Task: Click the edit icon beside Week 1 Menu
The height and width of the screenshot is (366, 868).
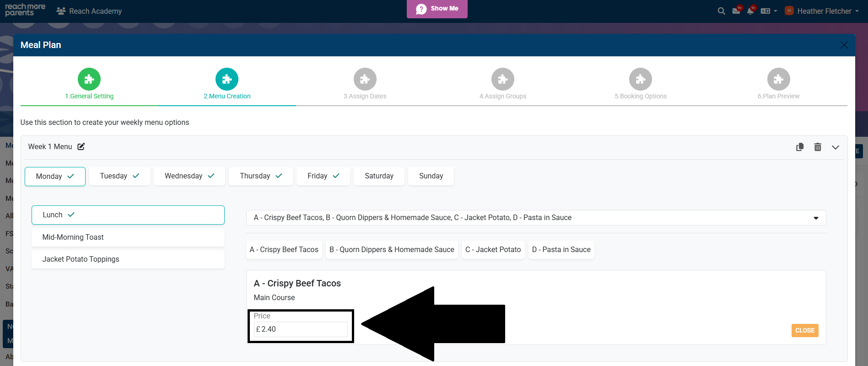Action: point(81,146)
